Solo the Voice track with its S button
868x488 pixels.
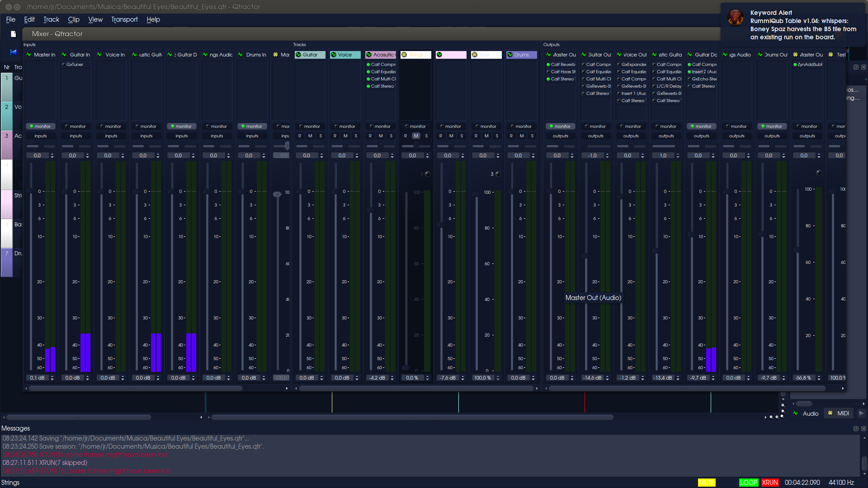tap(356, 136)
